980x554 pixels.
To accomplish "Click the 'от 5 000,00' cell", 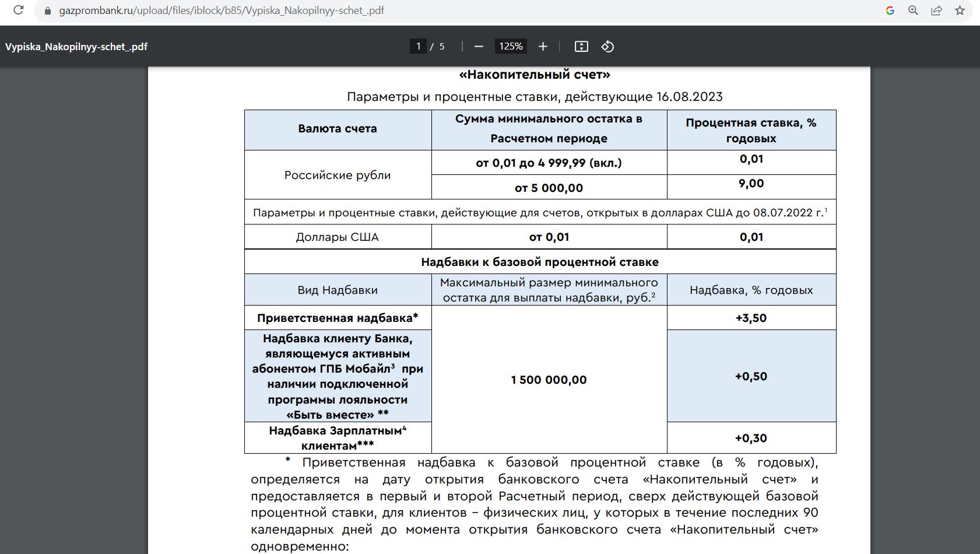I will (x=549, y=188).
